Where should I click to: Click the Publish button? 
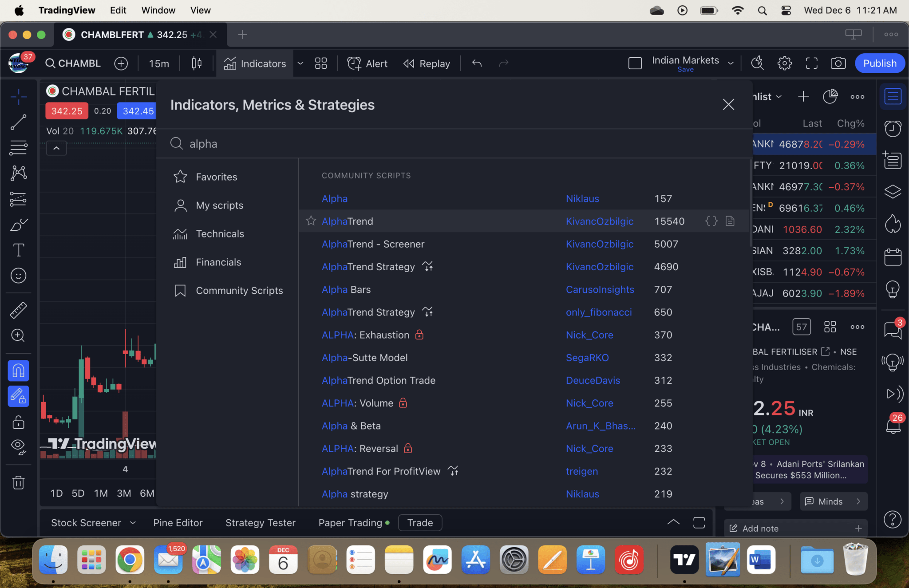pyautogui.click(x=879, y=63)
